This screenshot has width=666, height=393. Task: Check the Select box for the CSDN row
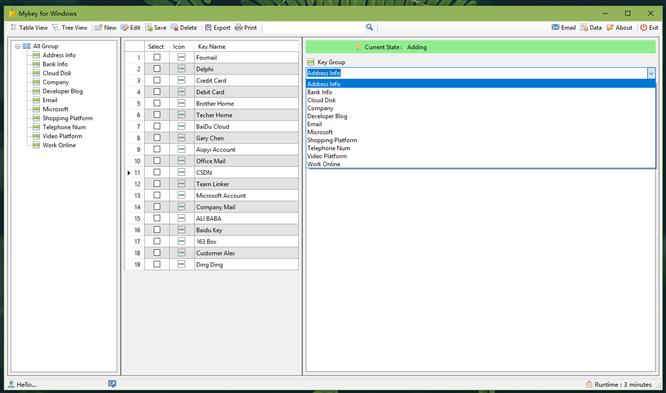point(157,172)
